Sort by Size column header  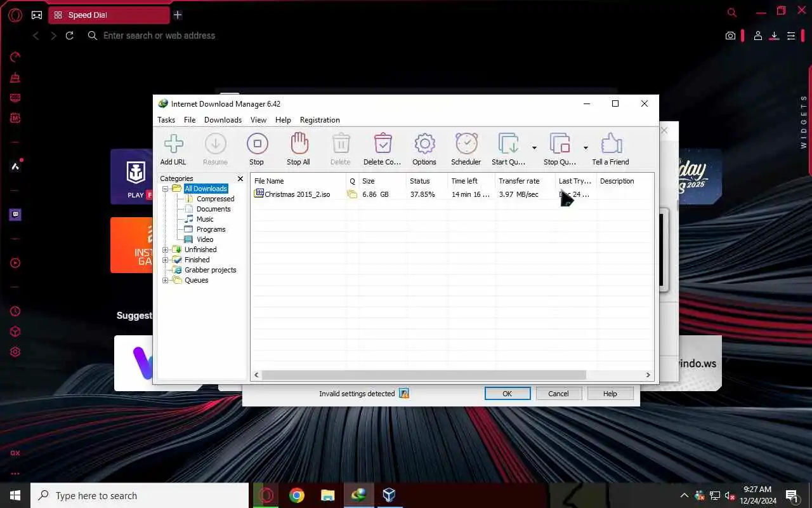click(x=383, y=181)
